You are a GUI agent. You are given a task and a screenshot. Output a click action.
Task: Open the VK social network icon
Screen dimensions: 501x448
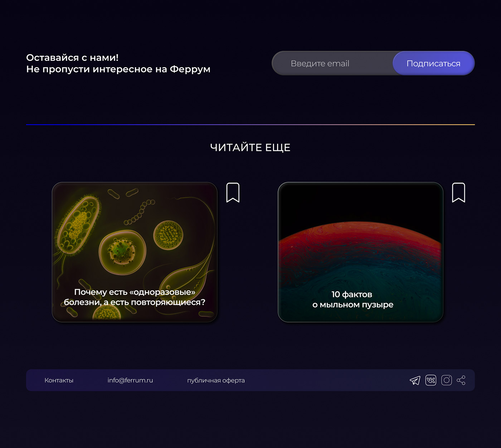tap(431, 380)
